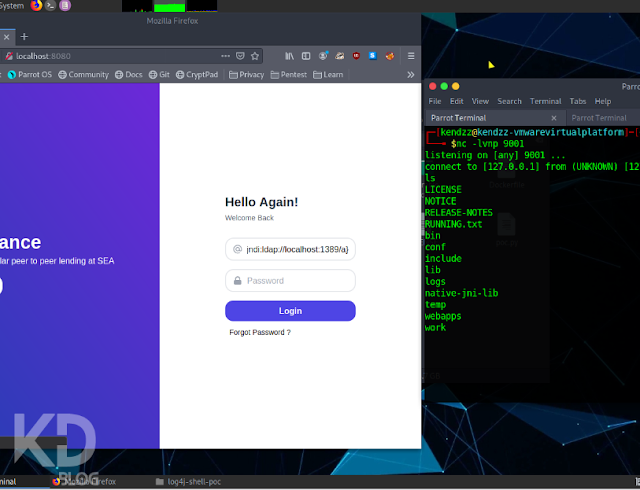Launch the terminal from the top panel
The height and width of the screenshot is (490, 640).
click(51, 5)
